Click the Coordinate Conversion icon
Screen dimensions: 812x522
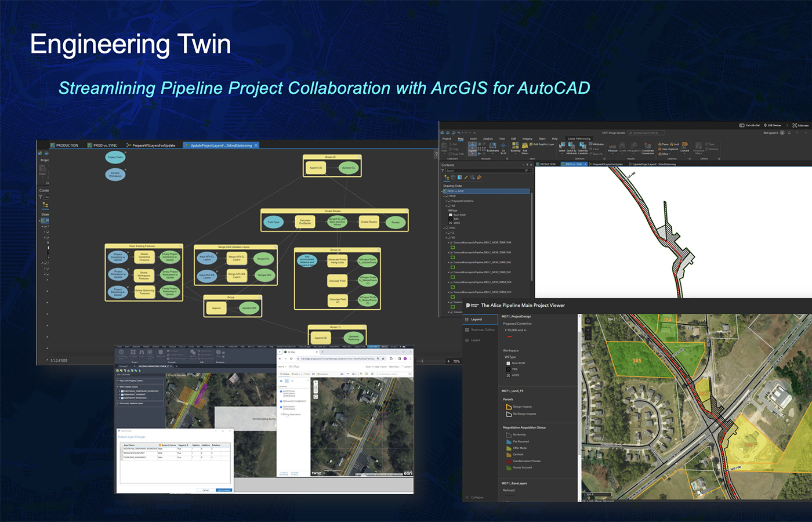647,148
